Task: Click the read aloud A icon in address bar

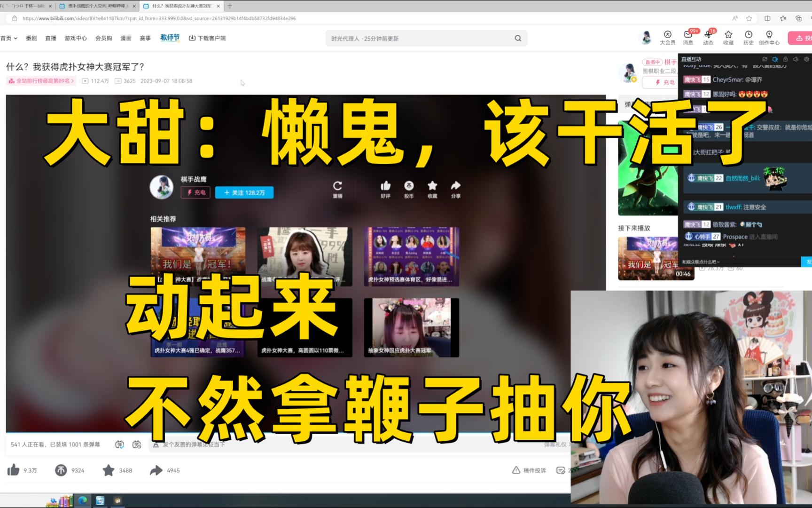Action: pos(735,18)
